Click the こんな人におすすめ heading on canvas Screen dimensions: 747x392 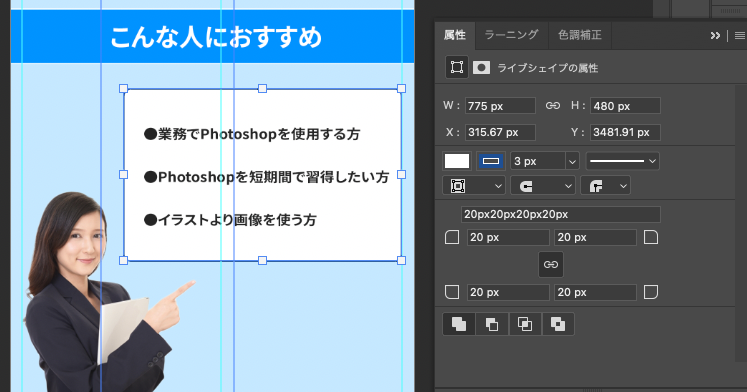(216, 37)
